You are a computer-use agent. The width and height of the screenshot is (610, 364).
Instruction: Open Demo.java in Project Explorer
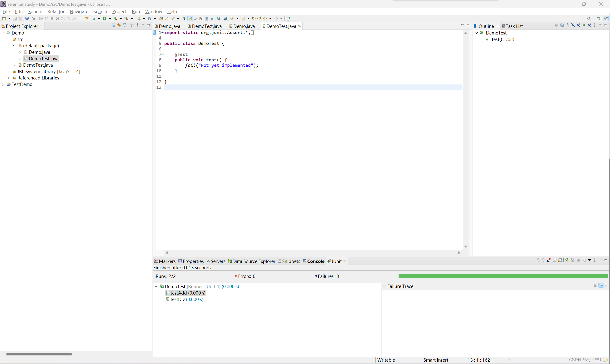point(39,52)
